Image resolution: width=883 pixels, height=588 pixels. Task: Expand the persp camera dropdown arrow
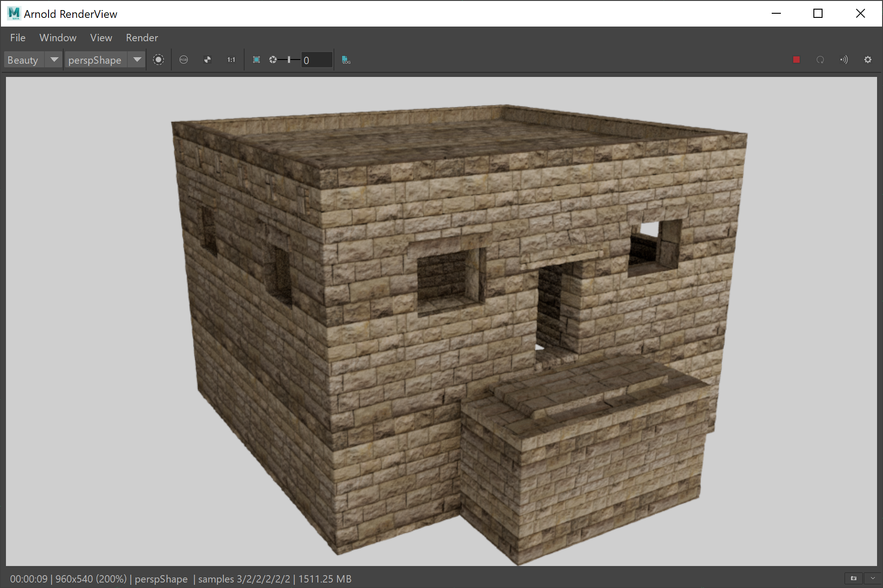point(137,60)
